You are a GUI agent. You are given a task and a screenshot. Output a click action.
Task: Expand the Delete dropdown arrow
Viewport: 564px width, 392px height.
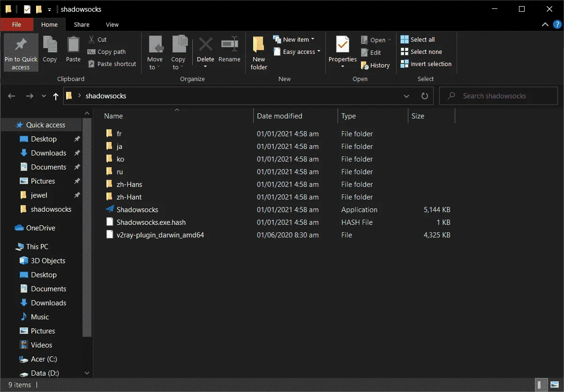(205, 67)
